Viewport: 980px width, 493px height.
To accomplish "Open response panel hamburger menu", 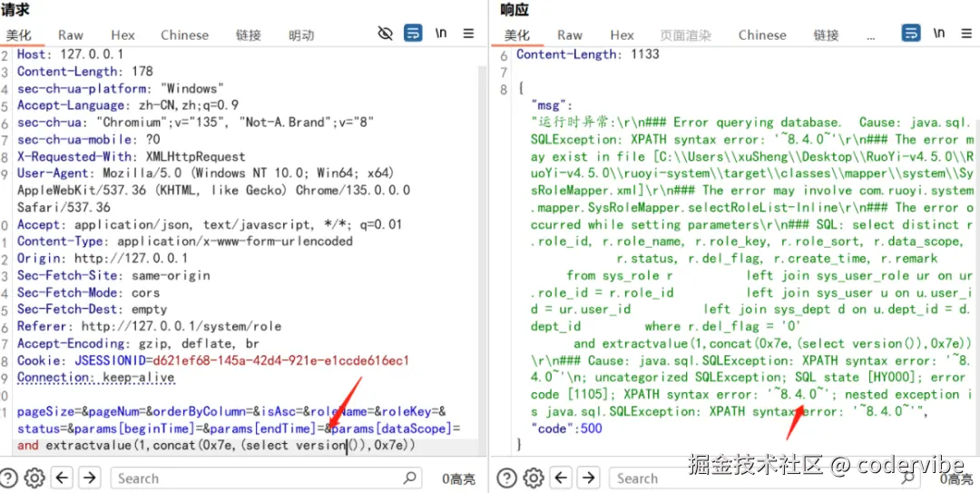I will (966, 34).
